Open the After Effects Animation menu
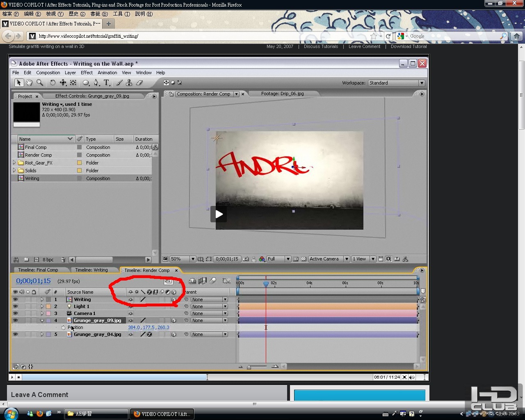 (x=107, y=73)
